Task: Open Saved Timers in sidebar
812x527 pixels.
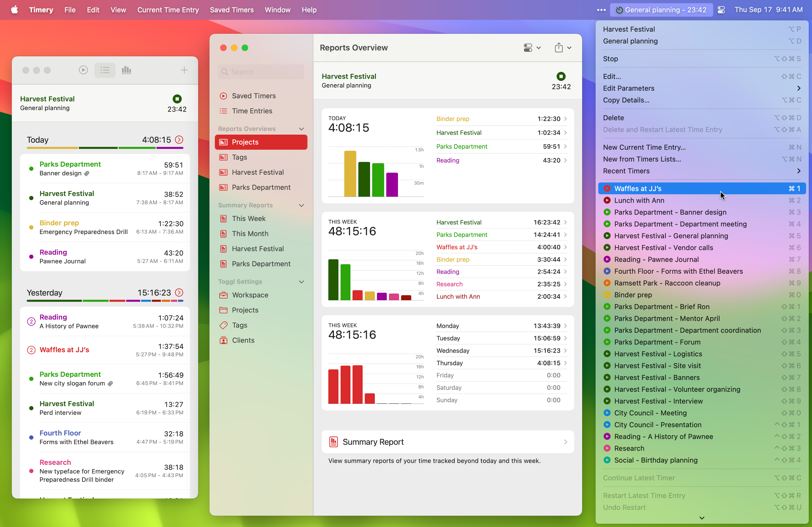Action: (261, 96)
